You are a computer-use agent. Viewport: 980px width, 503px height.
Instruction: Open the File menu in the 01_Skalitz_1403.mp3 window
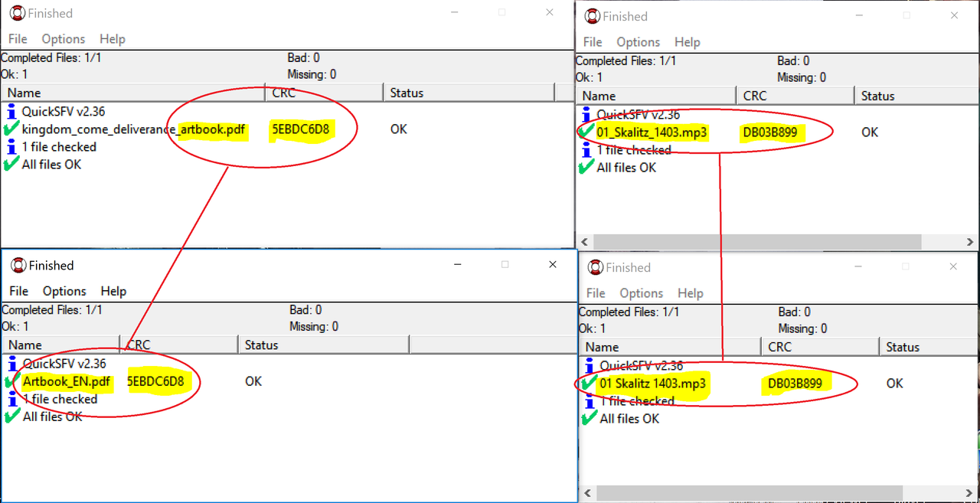click(593, 42)
